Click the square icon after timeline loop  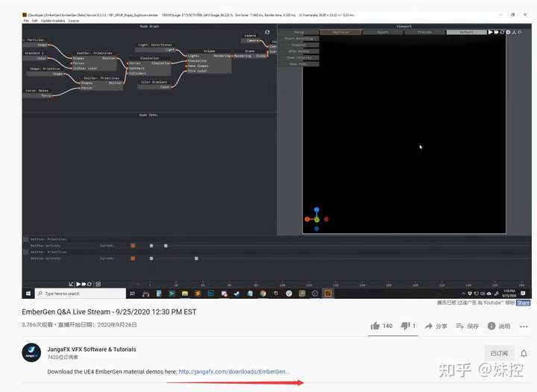[98, 284]
